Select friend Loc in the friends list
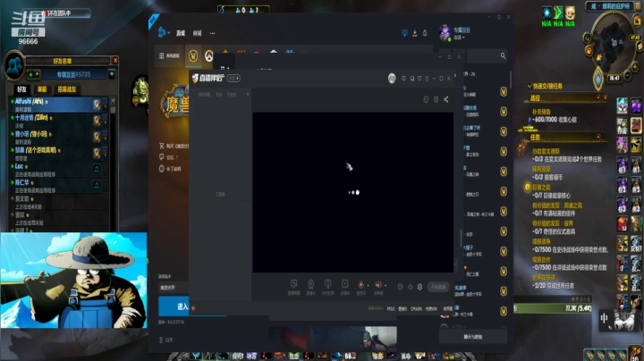644x361 pixels. point(58,170)
